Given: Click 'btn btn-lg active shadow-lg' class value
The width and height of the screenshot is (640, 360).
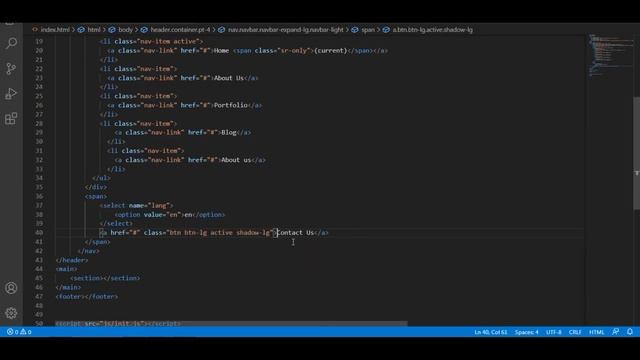Looking at the screenshot, I should pyautogui.click(x=220, y=233).
